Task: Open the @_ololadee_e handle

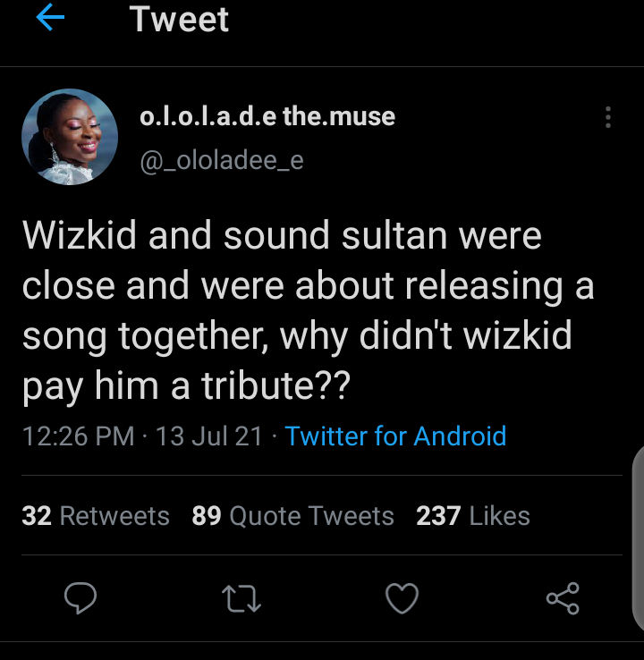Action: point(221,159)
